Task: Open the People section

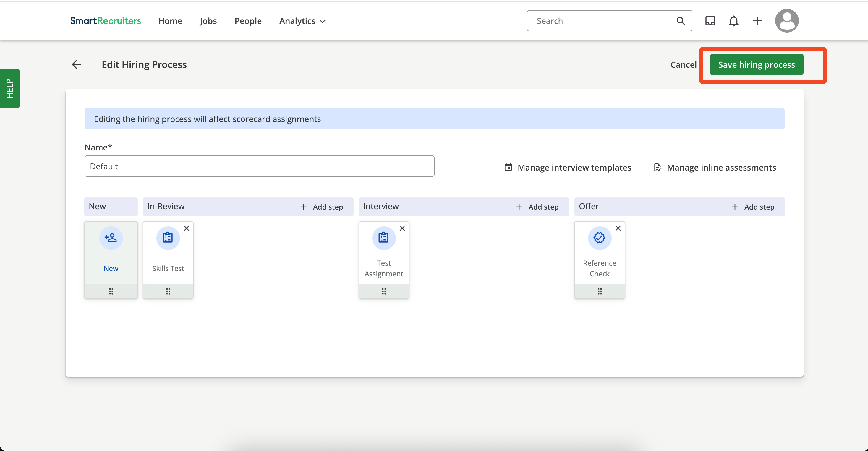Action: (248, 21)
